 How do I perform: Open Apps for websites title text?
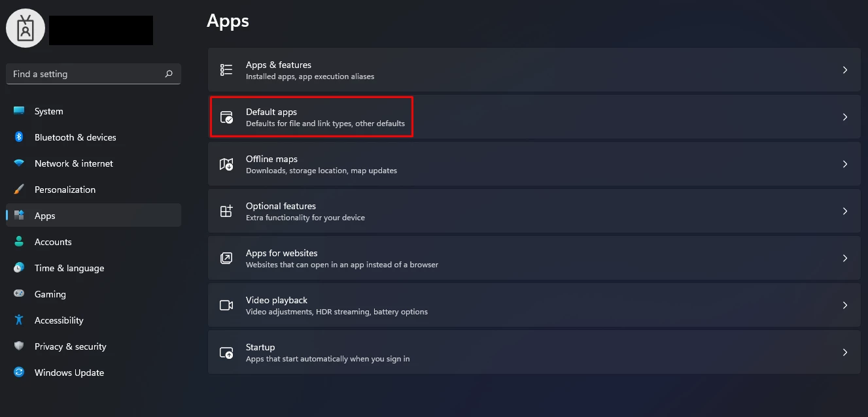tap(282, 253)
